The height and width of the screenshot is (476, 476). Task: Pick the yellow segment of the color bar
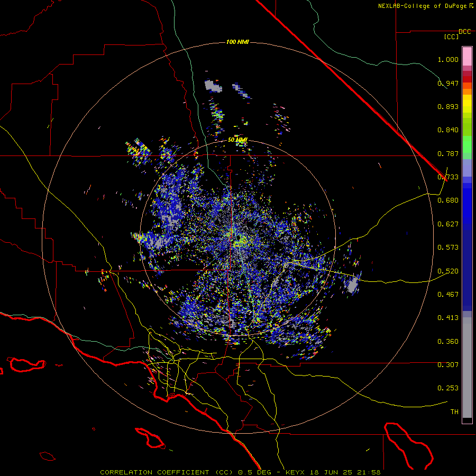pyautogui.click(x=467, y=103)
